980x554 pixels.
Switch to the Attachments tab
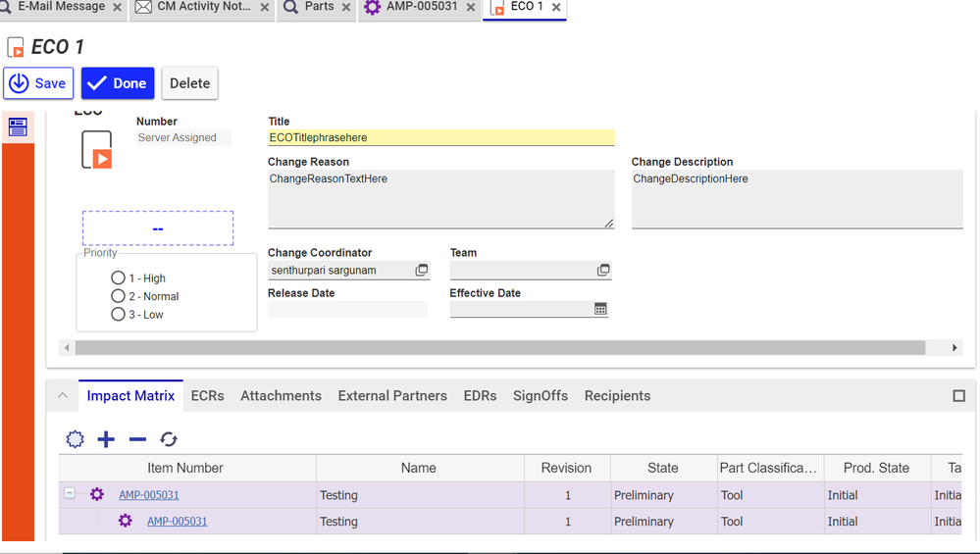pos(281,396)
